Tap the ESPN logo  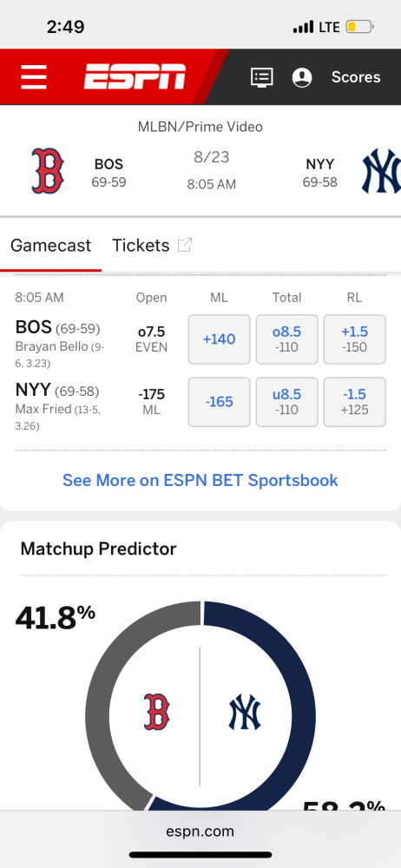pyautogui.click(x=135, y=76)
